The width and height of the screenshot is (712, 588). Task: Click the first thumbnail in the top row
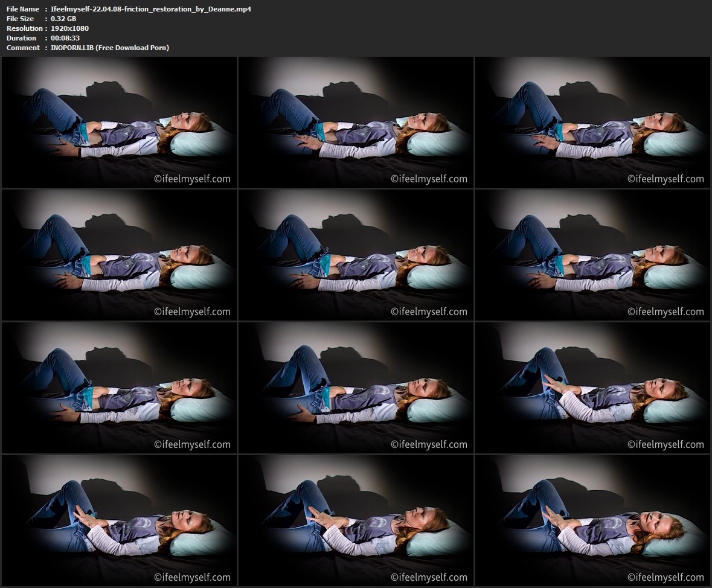(x=119, y=123)
